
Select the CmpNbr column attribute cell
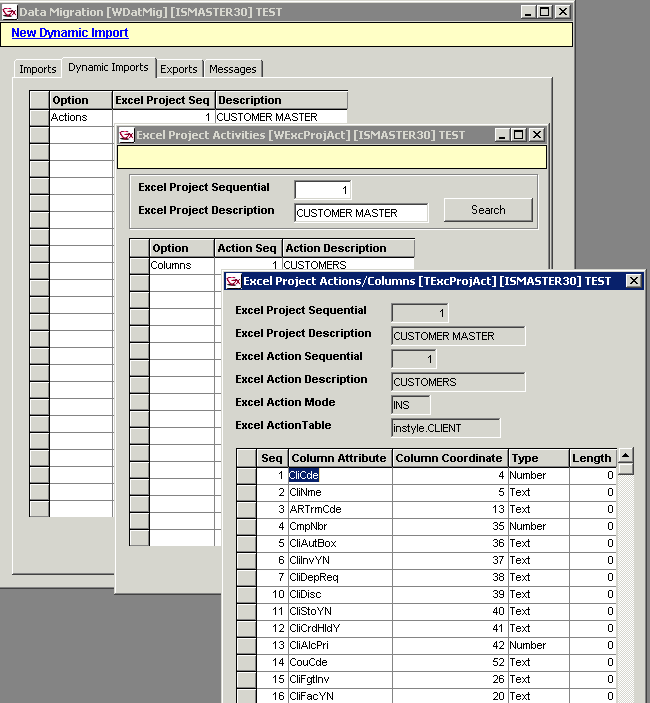(x=340, y=526)
